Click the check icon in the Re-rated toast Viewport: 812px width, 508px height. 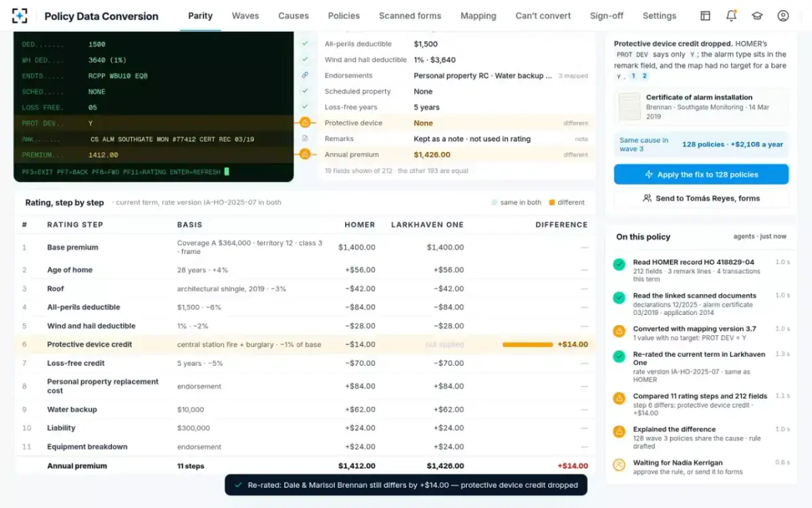pos(238,485)
